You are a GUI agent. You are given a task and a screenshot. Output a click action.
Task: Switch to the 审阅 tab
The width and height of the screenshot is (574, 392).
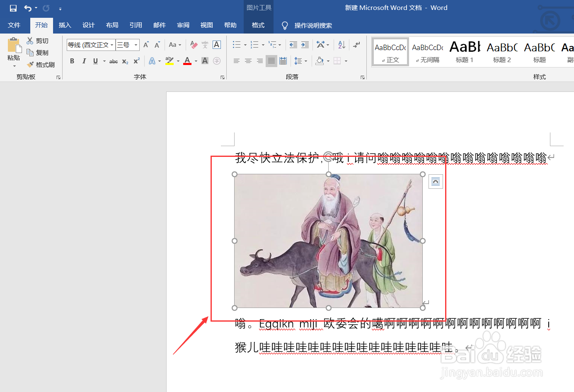(183, 25)
